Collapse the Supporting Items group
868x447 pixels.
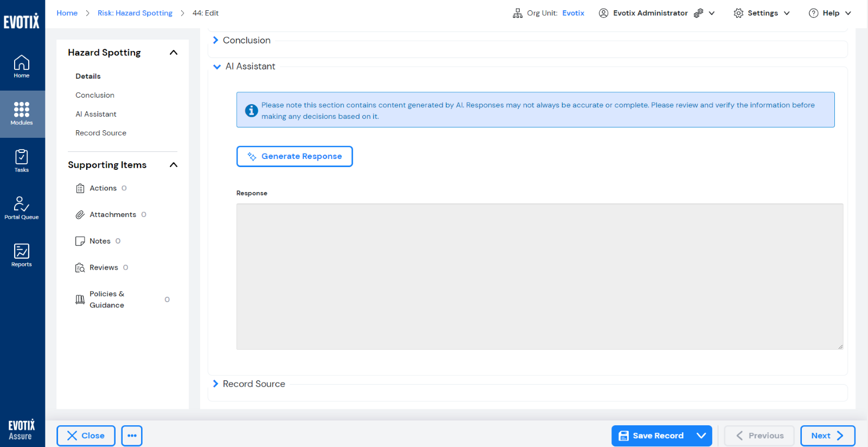[x=174, y=165]
